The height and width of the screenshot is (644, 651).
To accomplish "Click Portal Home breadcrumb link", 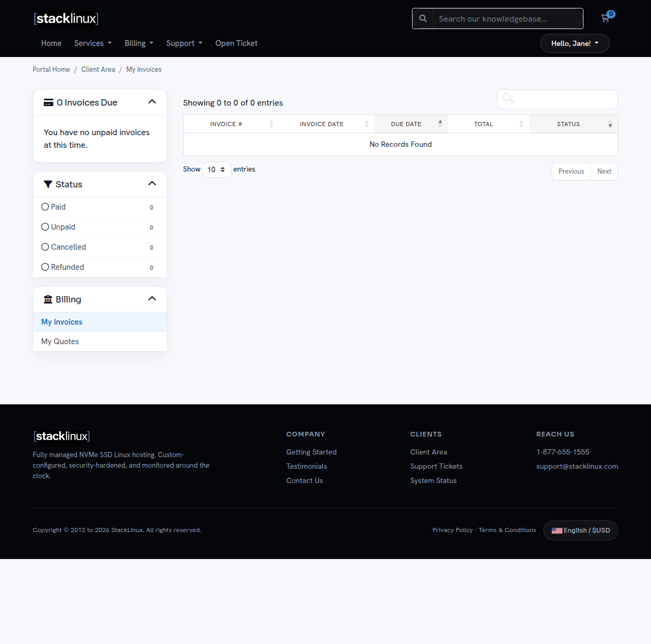I will point(51,70).
